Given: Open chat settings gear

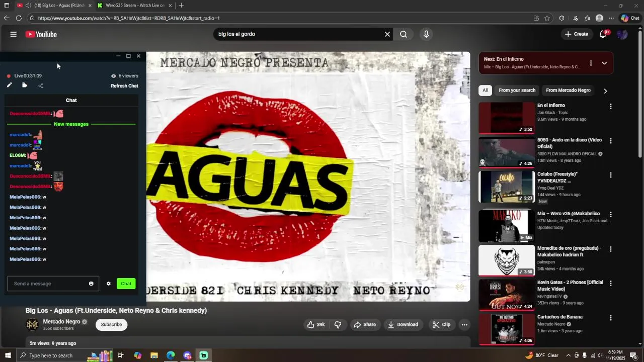Looking at the screenshot, I should click(108, 284).
